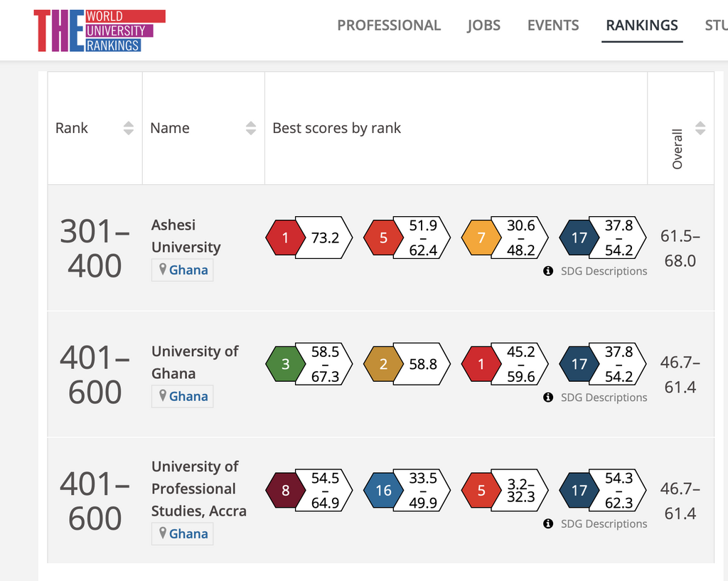Image resolution: width=728 pixels, height=581 pixels.
Task: Click the blue SDG 16 hexagon badge
Action: pos(383,491)
